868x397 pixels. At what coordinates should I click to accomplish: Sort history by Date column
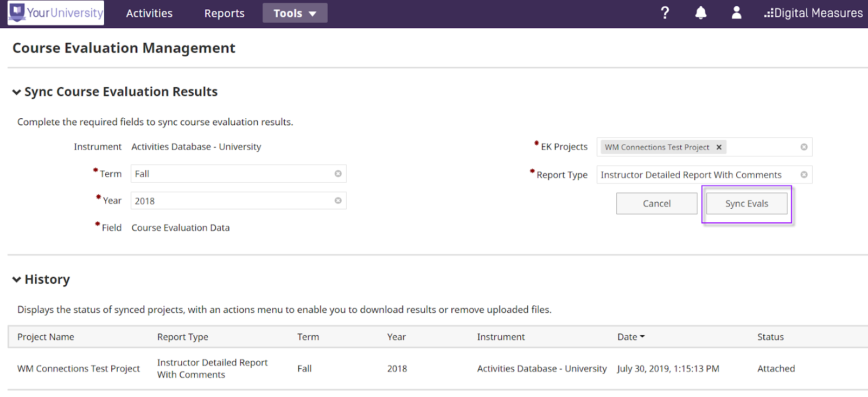coord(631,337)
